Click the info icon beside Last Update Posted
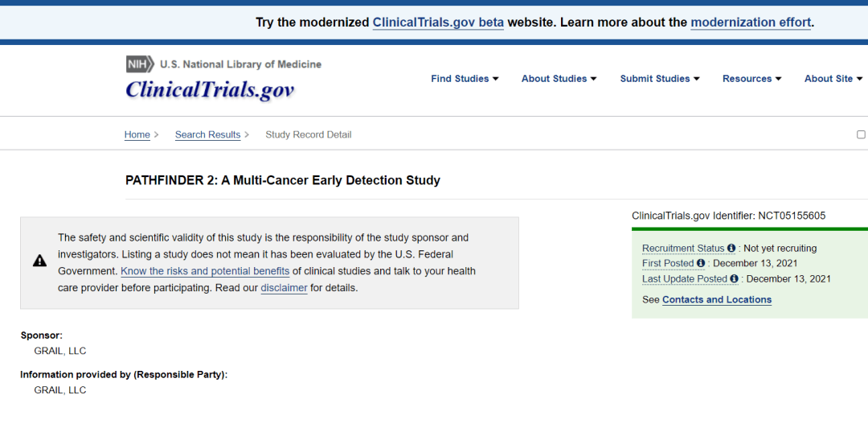 click(735, 279)
